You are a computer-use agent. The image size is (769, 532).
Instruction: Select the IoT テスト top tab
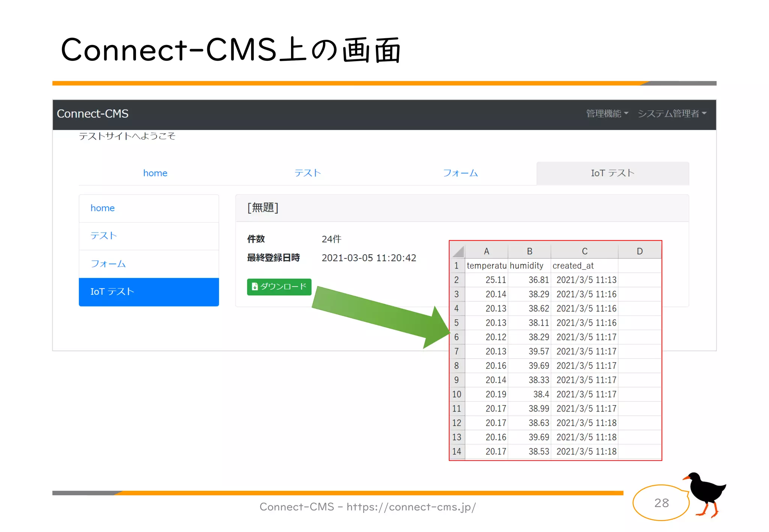click(613, 173)
